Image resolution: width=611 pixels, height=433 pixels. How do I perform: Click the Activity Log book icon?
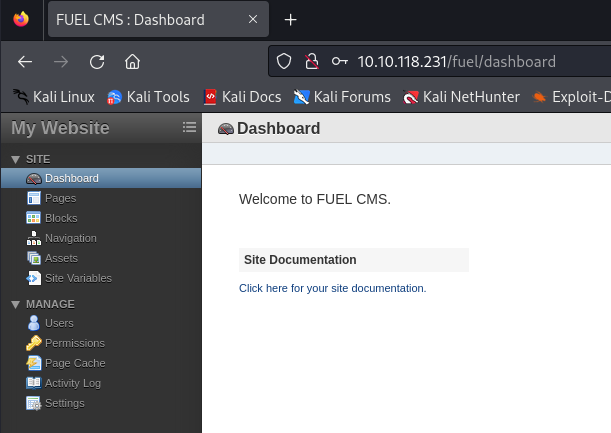coord(34,383)
